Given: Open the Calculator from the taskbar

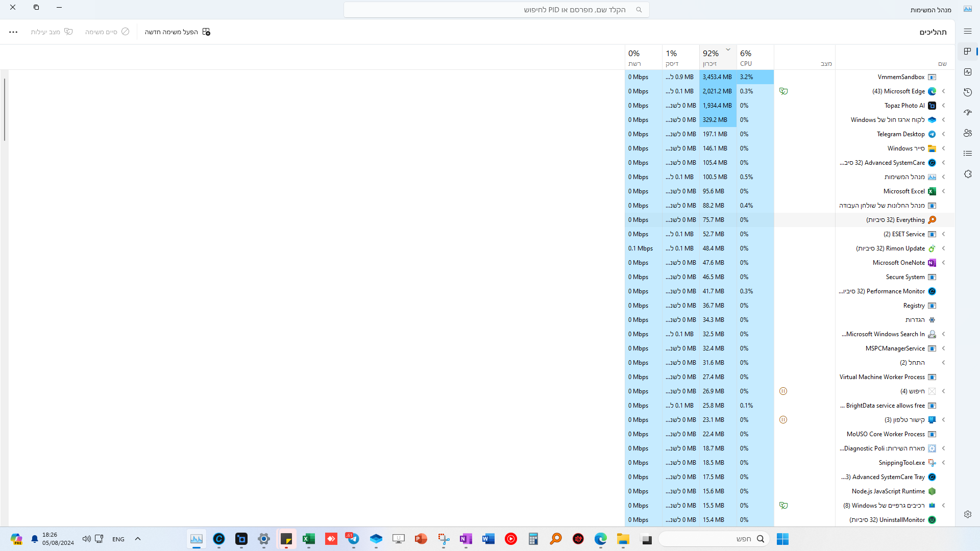Looking at the screenshot, I should point(533,539).
